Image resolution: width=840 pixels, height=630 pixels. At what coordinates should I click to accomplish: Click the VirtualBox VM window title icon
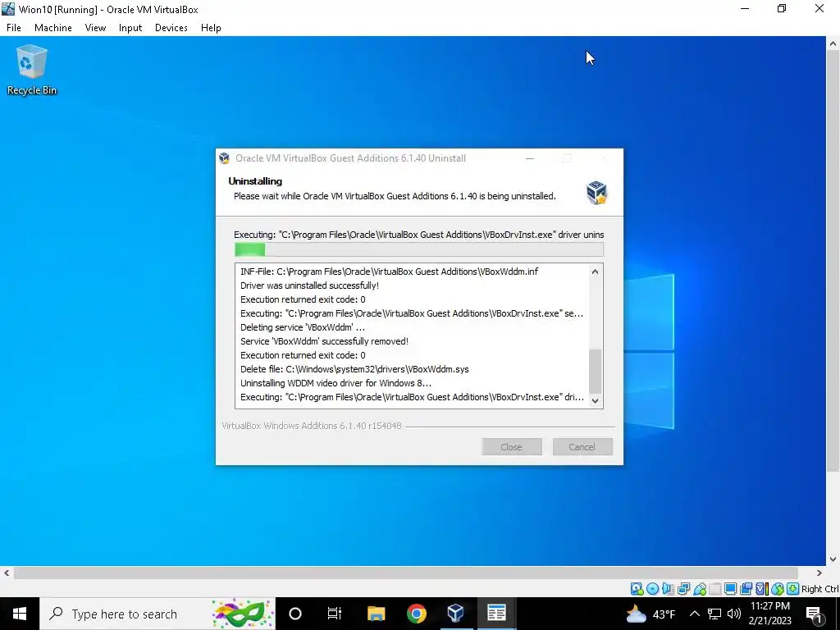8,9
